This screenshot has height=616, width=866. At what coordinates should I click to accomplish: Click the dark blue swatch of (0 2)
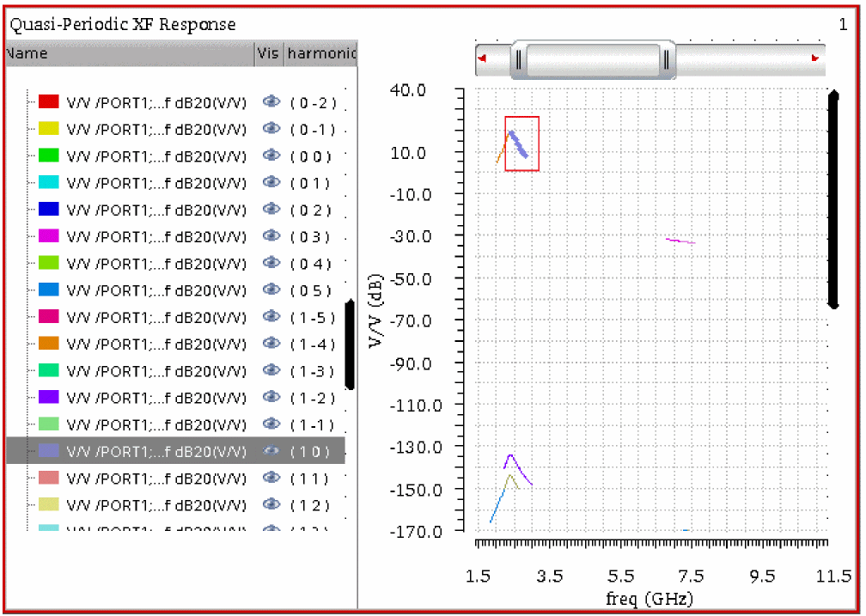click(x=49, y=209)
